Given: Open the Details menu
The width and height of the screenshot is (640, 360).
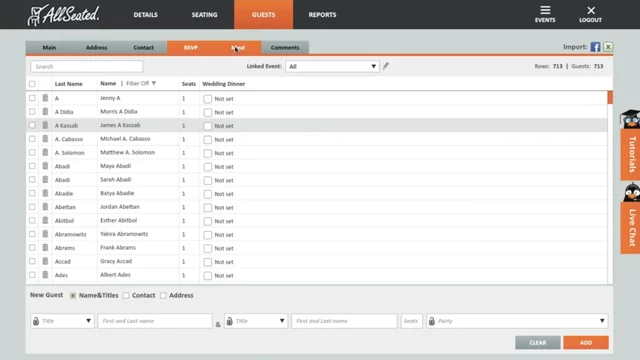Looking at the screenshot, I should 145,15.
